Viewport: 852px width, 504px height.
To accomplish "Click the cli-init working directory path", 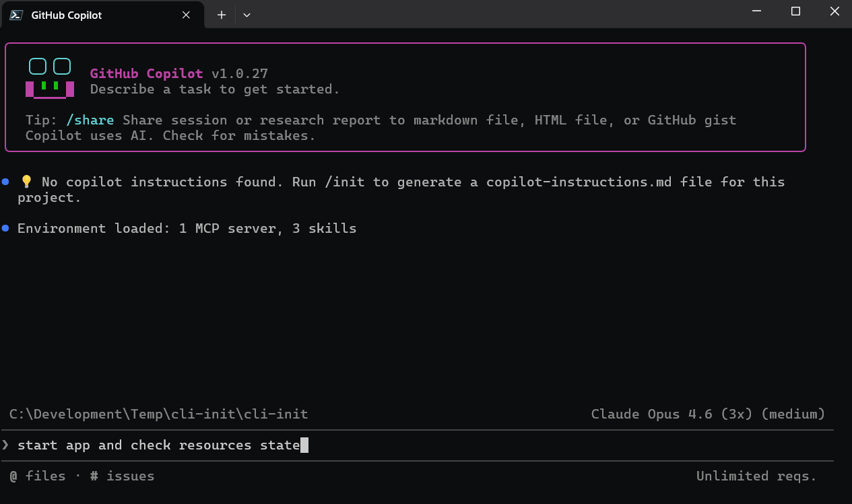I will click(158, 414).
